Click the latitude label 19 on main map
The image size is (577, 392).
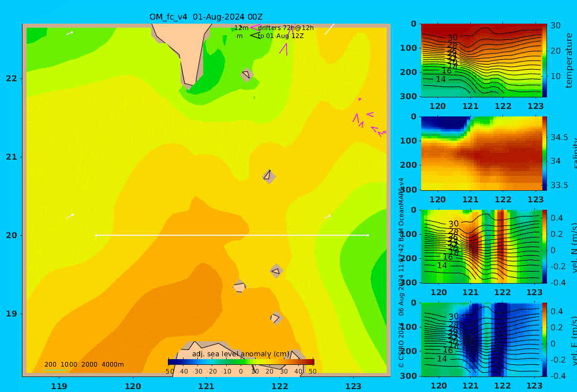point(12,314)
